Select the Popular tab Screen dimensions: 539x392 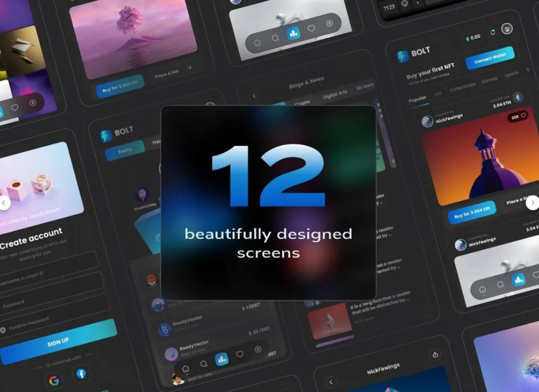417,100
